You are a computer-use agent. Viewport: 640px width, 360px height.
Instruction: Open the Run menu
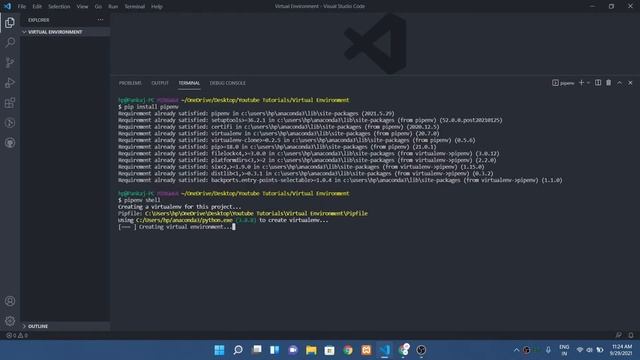(x=113, y=7)
